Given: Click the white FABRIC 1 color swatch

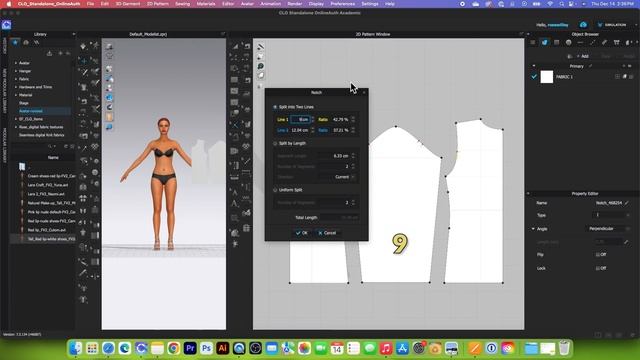Looking at the screenshot, I should point(547,77).
